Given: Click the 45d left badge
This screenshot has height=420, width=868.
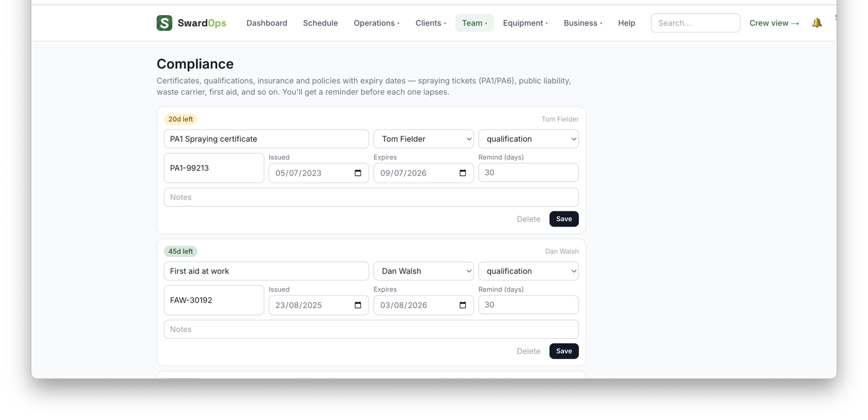Looking at the screenshot, I should 181,251.
